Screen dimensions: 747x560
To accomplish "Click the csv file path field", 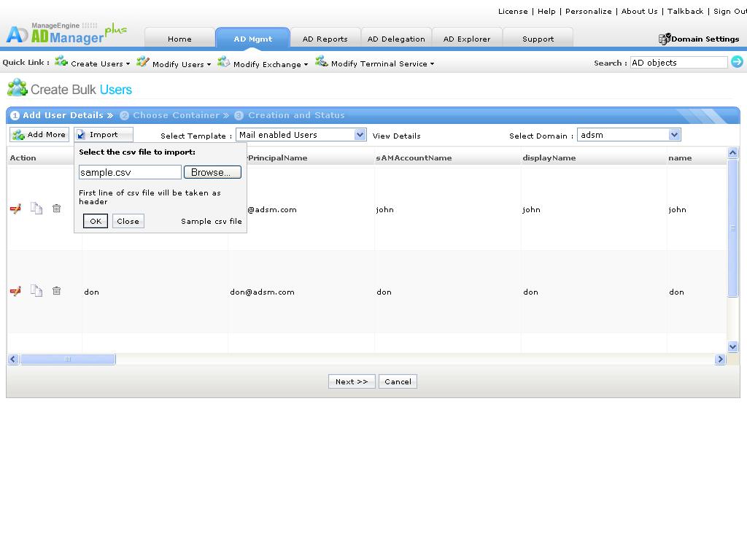I will [x=130, y=172].
